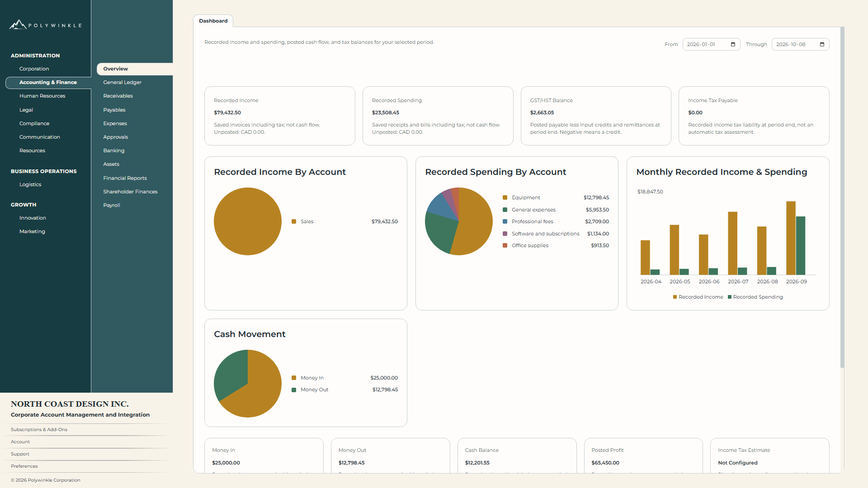The width and height of the screenshot is (868, 488).
Task: Click the General expenses legend swatch
Action: 505,210
